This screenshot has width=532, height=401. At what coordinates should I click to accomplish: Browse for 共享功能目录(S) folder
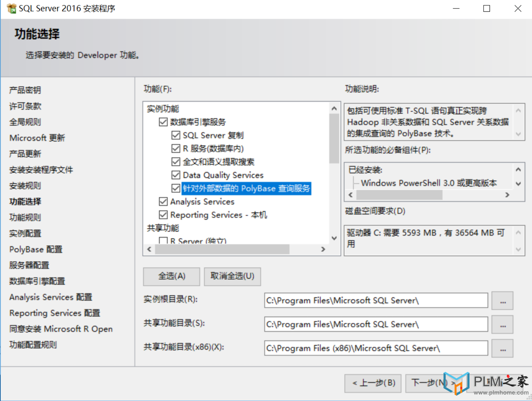click(x=503, y=324)
